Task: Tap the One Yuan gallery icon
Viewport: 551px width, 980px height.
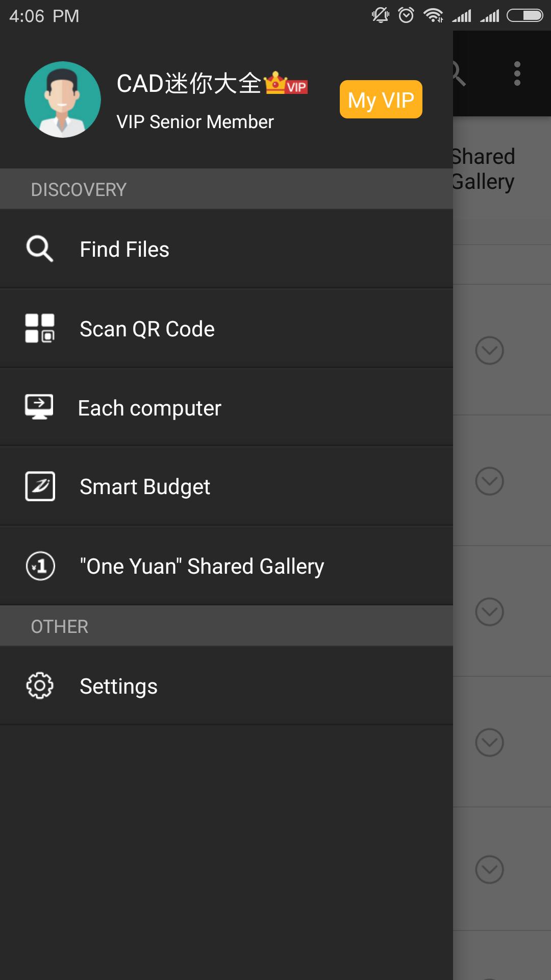Action: tap(40, 566)
